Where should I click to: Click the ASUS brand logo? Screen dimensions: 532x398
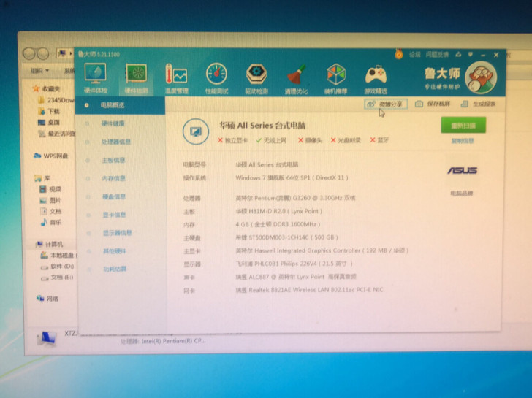click(462, 170)
